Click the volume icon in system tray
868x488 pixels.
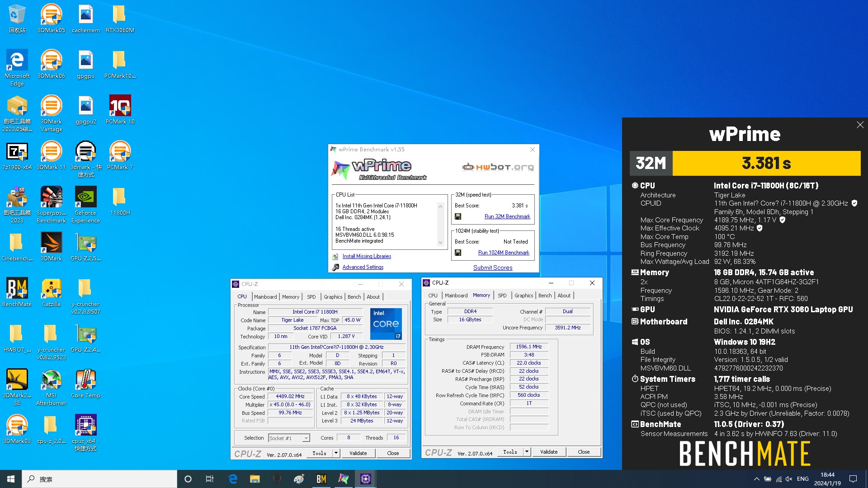[789, 479]
